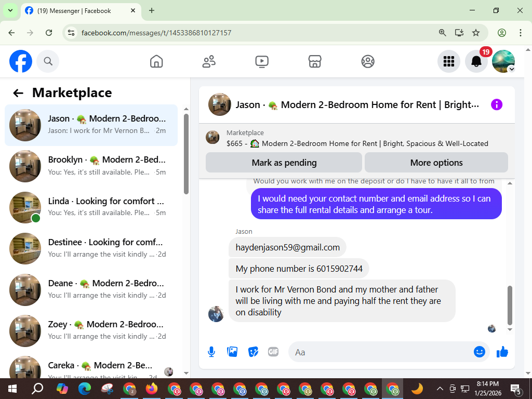Open the Video (Watch) icon
Viewport: 532px width, 399px height.
[262, 61]
